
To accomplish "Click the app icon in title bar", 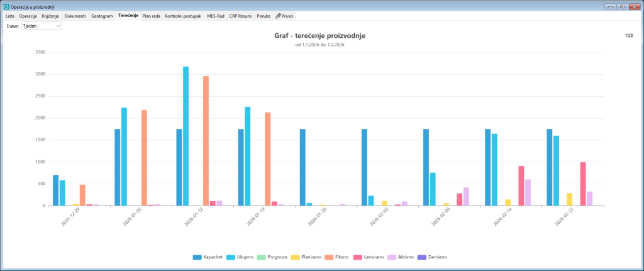I will point(6,7).
